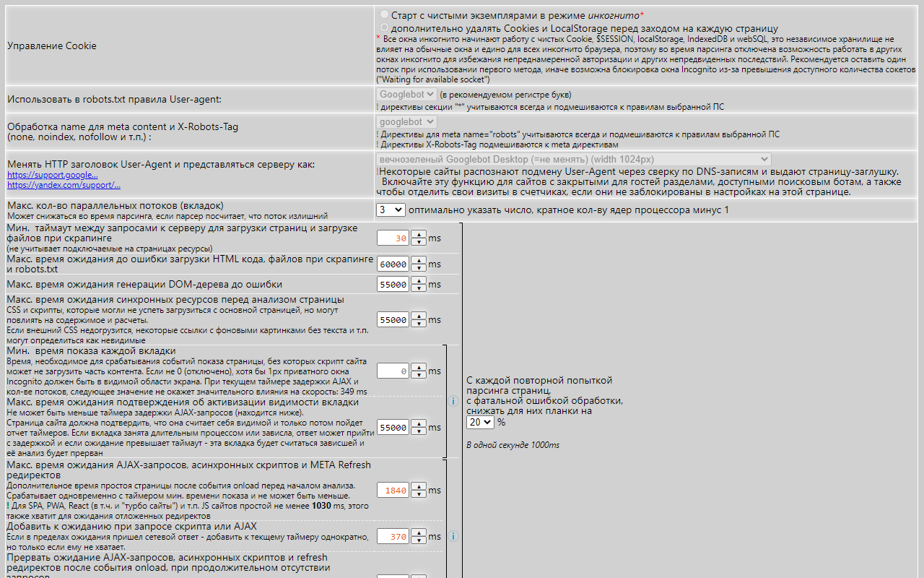Increase the minimum tab show time from 0
The height and width of the screenshot is (578, 924).
[x=418, y=367]
